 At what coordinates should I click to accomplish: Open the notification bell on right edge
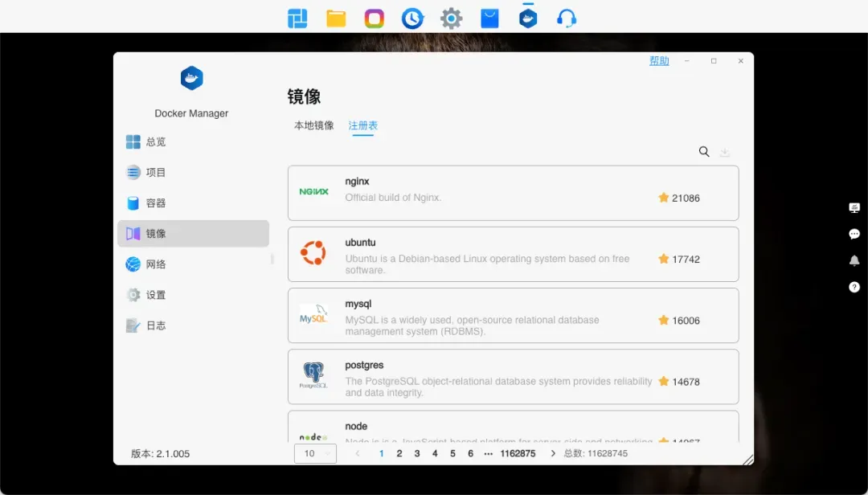point(854,260)
